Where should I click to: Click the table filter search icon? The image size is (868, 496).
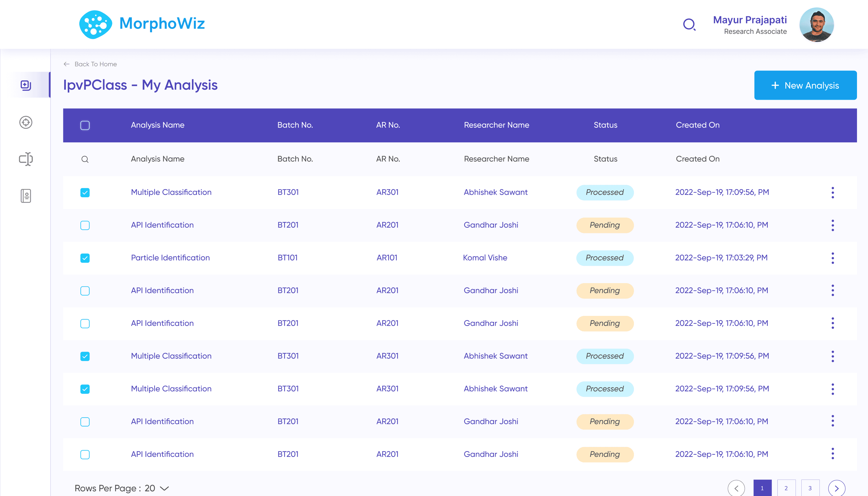click(x=85, y=159)
